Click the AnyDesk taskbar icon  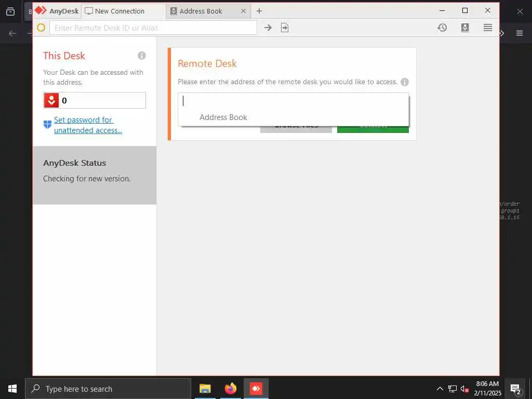[256, 389]
